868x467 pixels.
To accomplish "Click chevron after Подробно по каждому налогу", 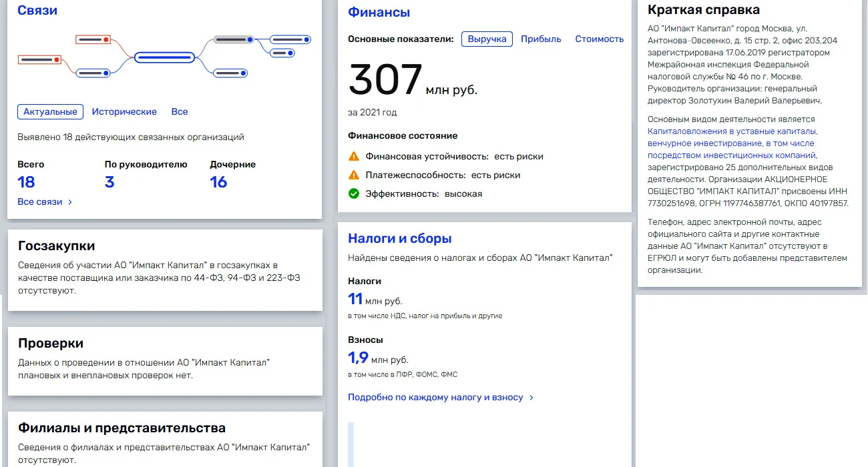I will pos(531,398).
